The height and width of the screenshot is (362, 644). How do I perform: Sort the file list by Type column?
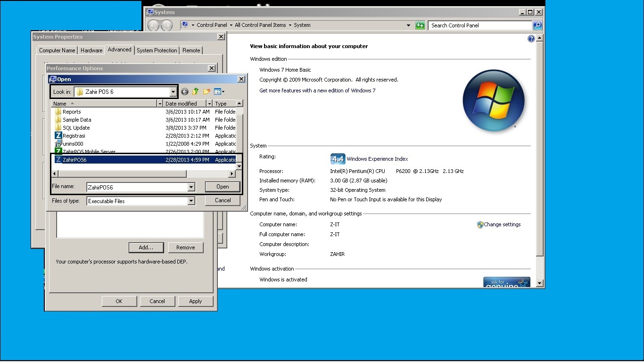coord(224,104)
